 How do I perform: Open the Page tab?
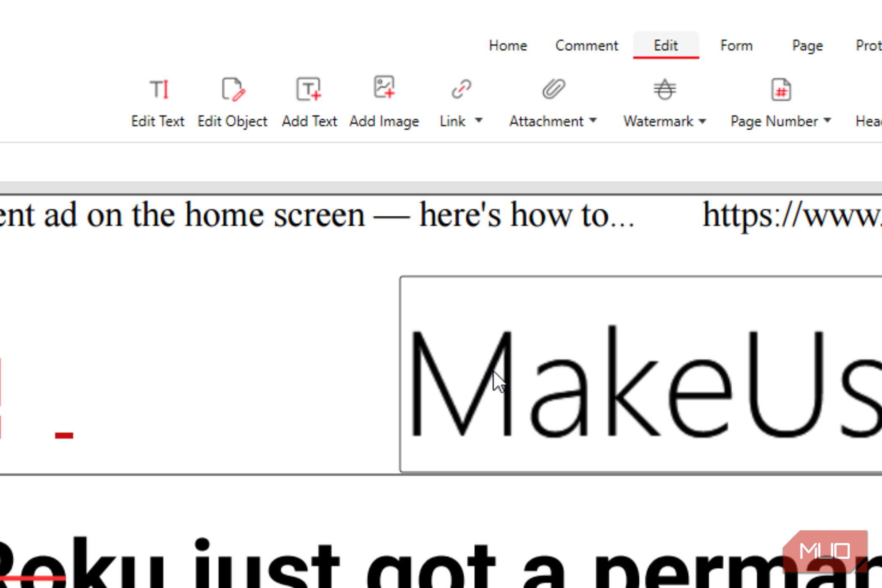(x=807, y=46)
